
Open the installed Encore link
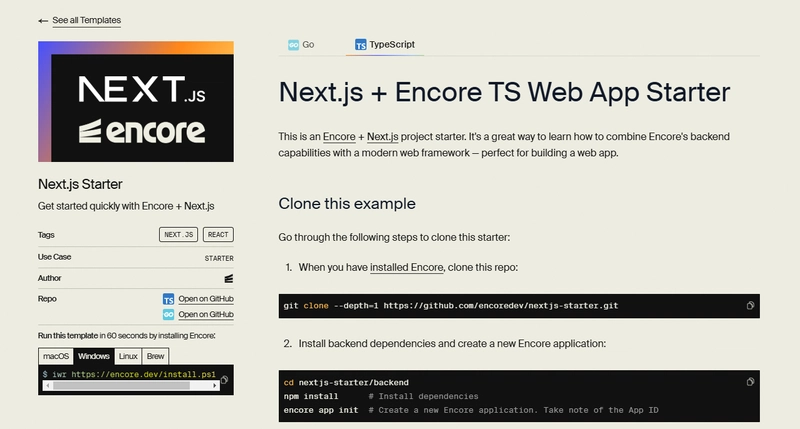click(x=407, y=267)
